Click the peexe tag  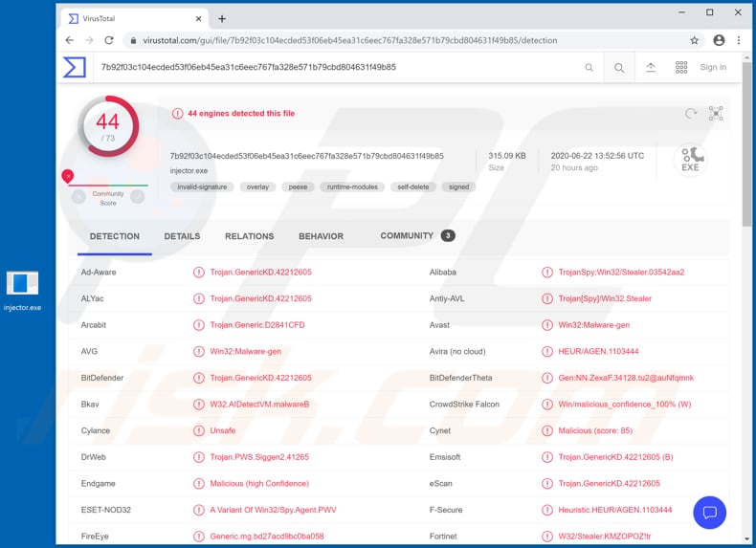point(298,187)
